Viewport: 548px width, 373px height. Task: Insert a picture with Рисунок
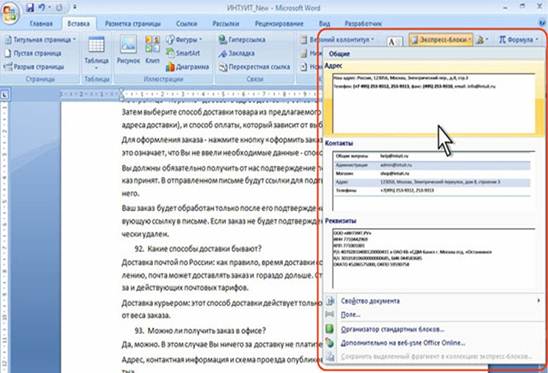tap(128, 50)
